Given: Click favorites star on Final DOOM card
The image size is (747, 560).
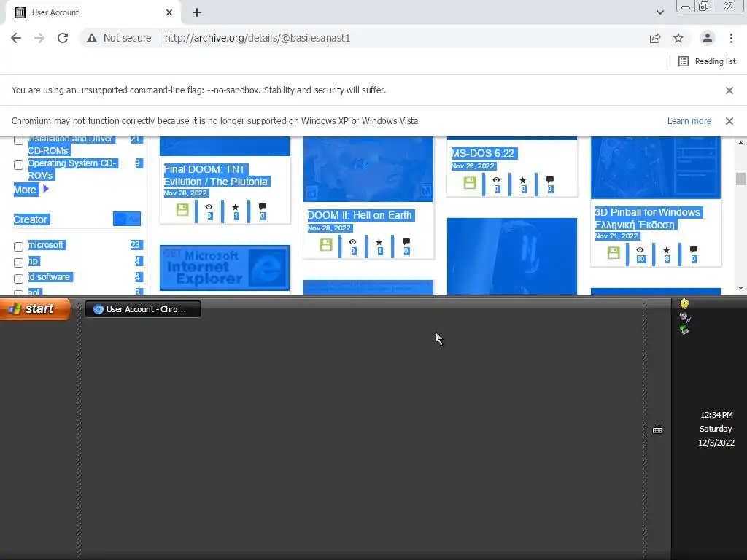Looking at the screenshot, I should [236, 207].
